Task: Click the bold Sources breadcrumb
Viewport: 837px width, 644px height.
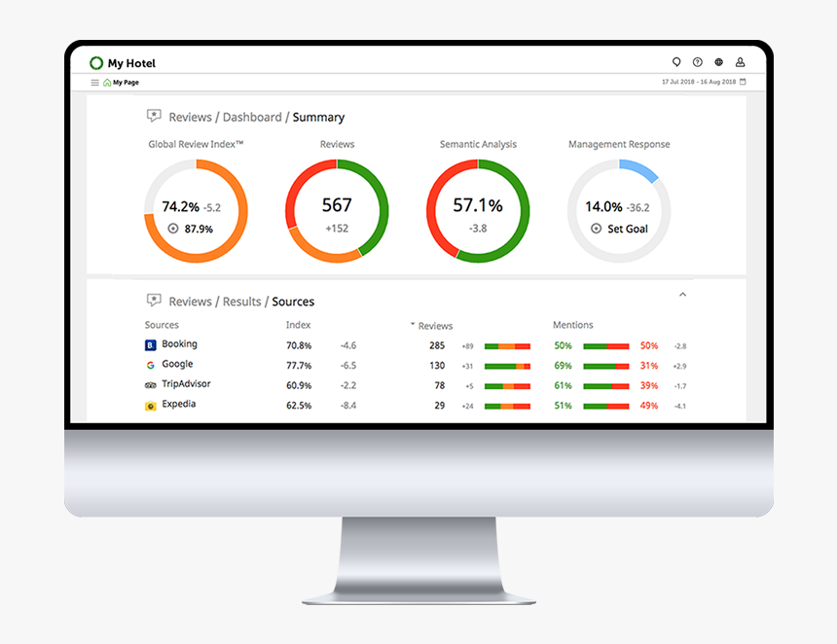Action: coord(293,302)
